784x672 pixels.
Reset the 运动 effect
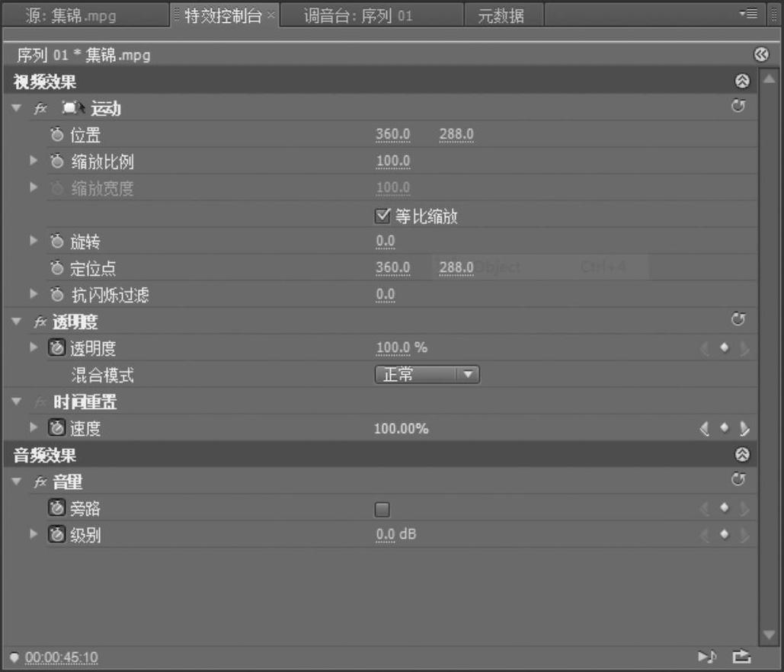tap(738, 106)
